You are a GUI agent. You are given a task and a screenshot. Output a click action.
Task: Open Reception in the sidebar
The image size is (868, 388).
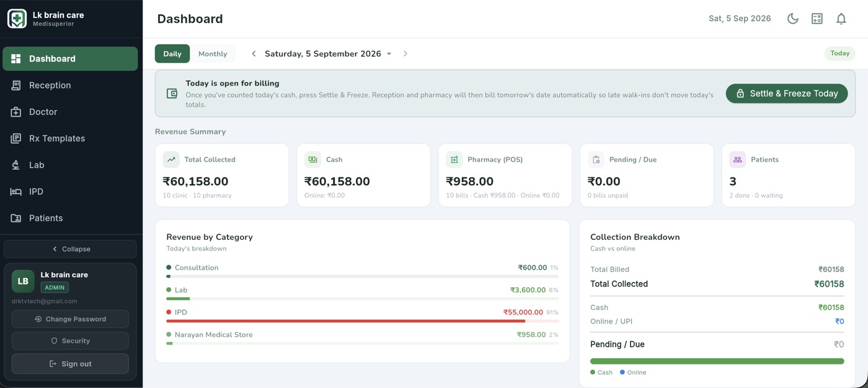(70, 85)
